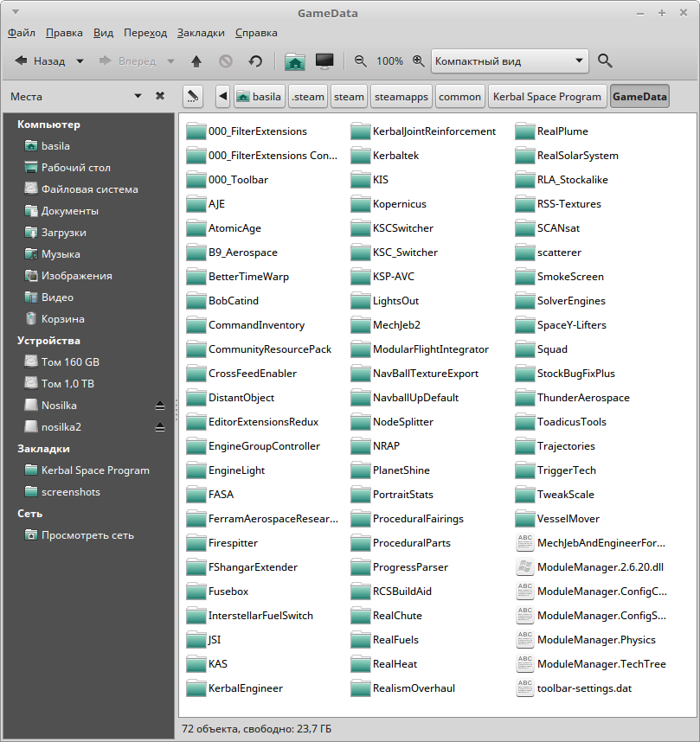Zoom out the file view
The height and width of the screenshot is (742, 700).
361,61
